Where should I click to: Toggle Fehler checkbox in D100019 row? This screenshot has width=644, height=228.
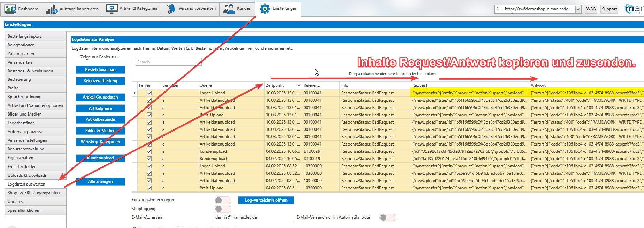(x=149, y=159)
